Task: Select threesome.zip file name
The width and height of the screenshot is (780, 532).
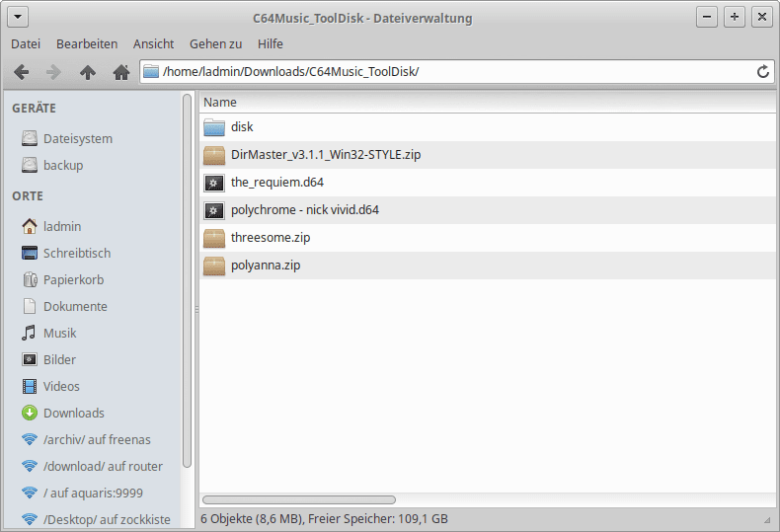Action: point(271,238)
